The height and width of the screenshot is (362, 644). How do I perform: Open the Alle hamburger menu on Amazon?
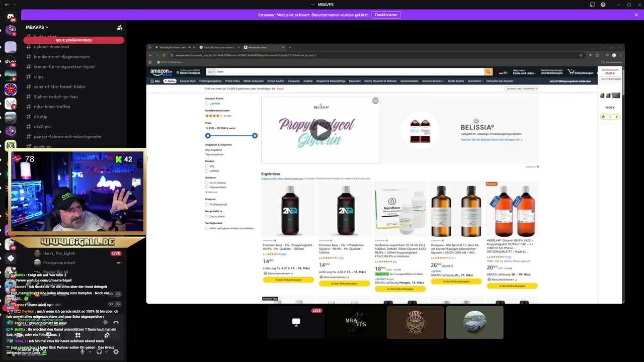pos(155,81)
